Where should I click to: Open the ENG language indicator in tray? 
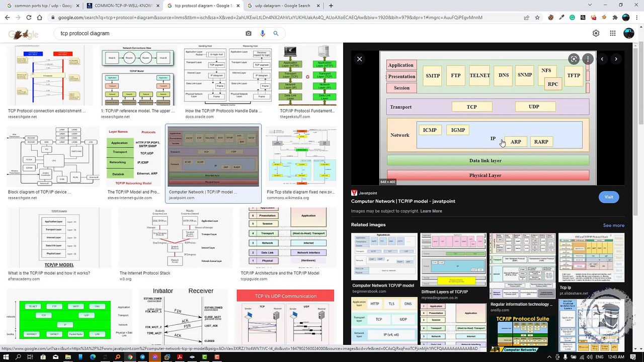(599, 357)
